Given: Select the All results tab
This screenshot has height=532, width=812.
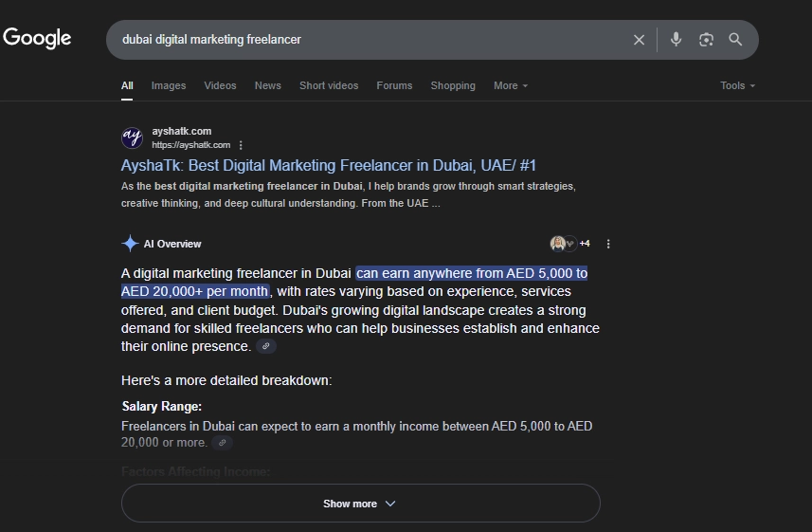Looking at the screenshot, I should point(127,85).
